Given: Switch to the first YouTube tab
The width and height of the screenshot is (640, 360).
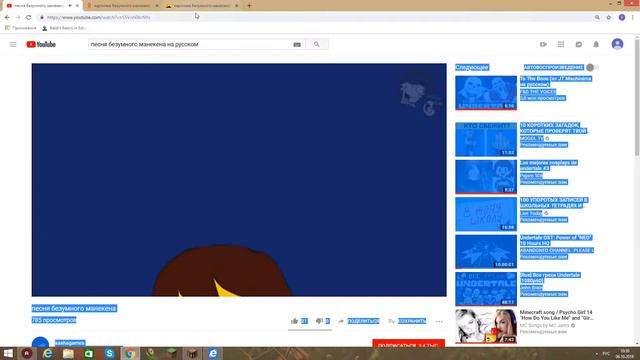Looking at the screenshot, I should (x=39, y=6).
